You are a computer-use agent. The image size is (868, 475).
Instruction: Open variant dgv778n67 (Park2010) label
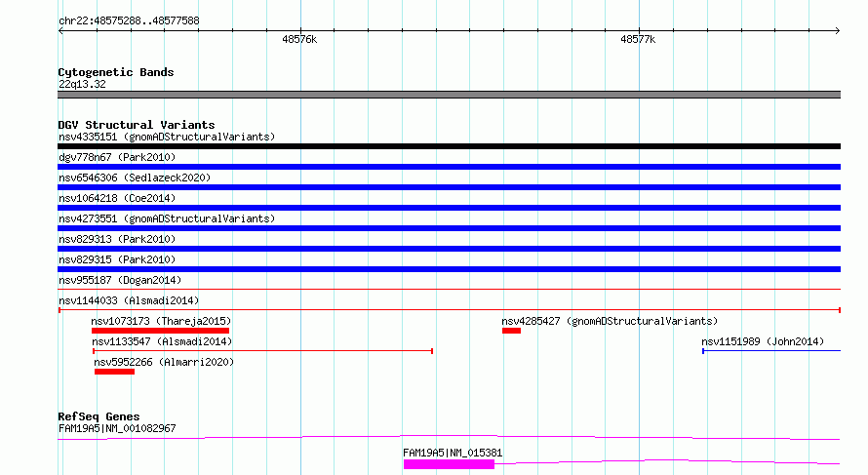click(117, 157)
